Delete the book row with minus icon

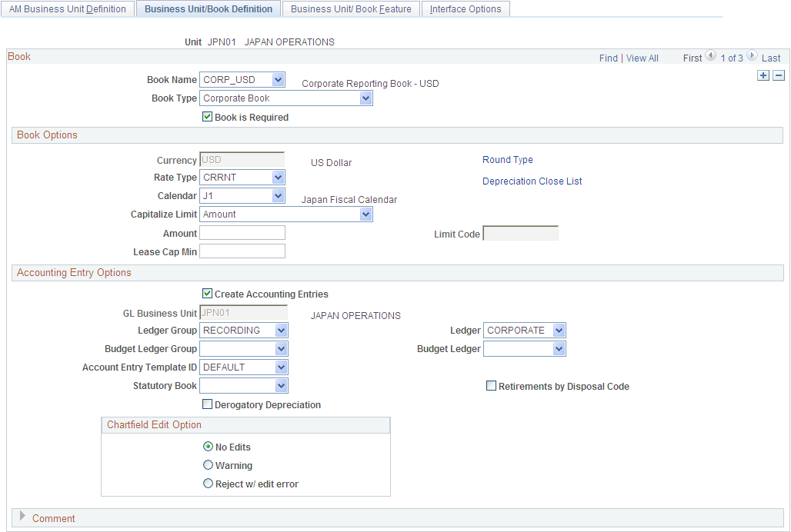tap(779, 75)
